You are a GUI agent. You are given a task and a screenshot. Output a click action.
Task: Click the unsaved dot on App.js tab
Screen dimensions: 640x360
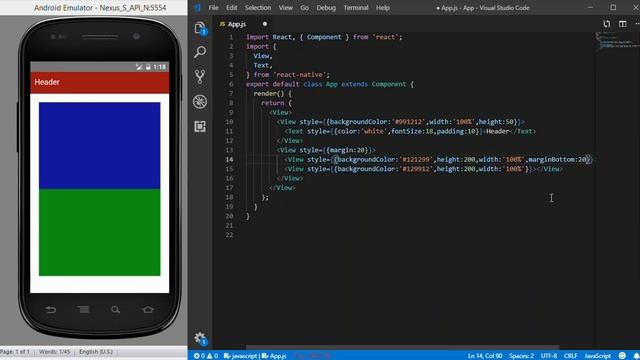point(265,24)
